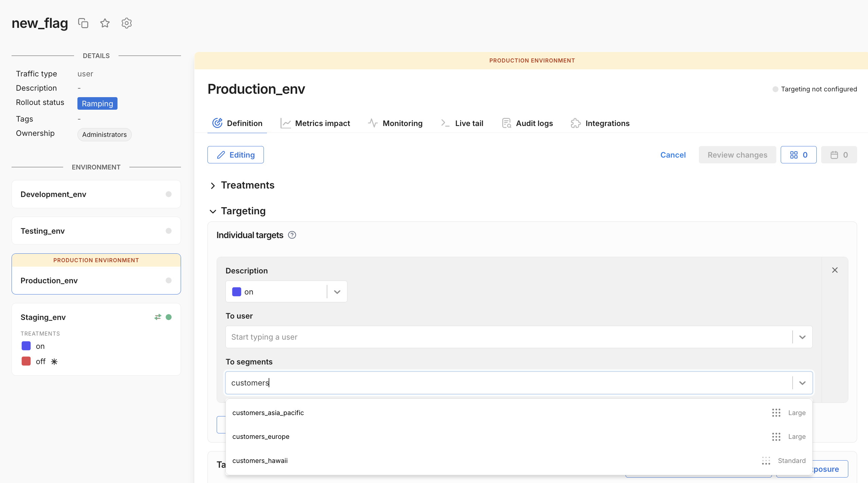868x483 pixels.
Task: Click the blue 'on' treatment swatch in Staging_env
Action: [x=26, y=346]
